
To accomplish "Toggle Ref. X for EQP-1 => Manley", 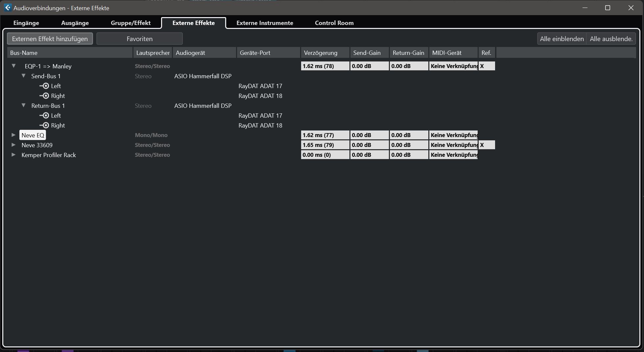I will click(487, 66).
